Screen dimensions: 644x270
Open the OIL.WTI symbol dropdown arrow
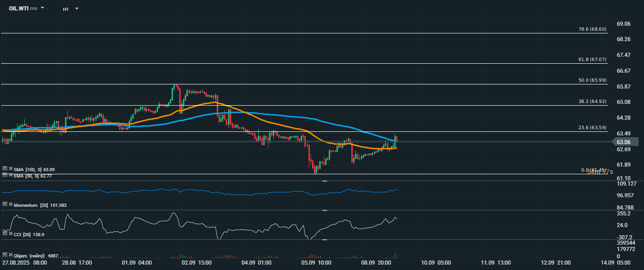[42, 8]
